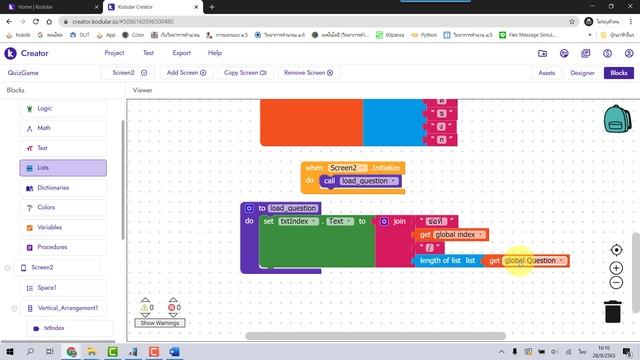The image size is (640, 360).
Task: Open the Test menu
Action: pos(148,53)
